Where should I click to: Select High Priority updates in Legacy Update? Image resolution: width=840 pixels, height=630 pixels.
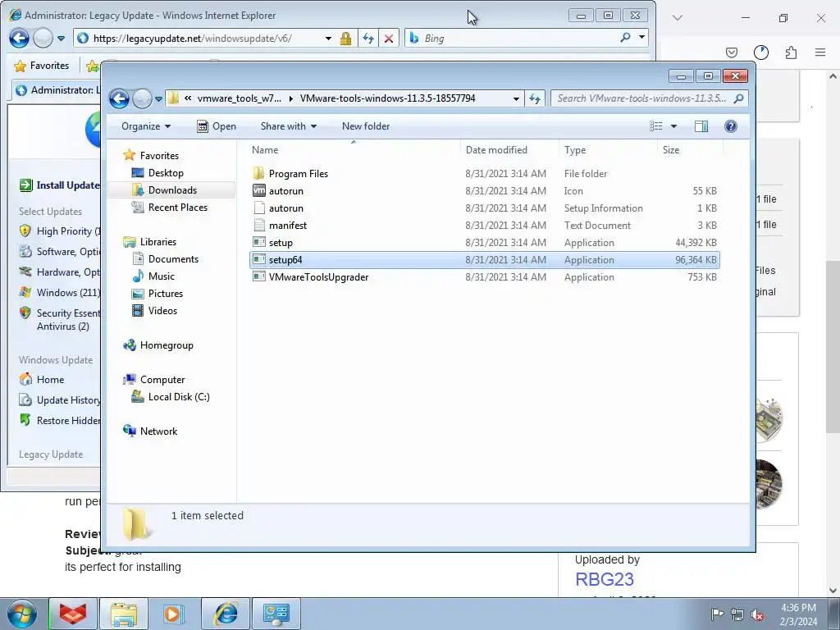pyautogui.click(x=59, y=231)
